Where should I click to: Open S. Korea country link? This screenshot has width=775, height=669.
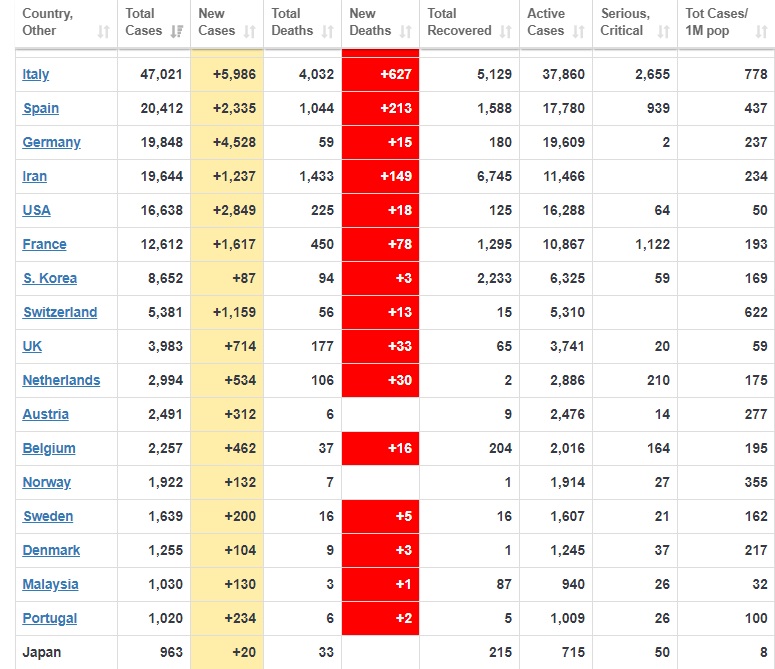point(50,278)
